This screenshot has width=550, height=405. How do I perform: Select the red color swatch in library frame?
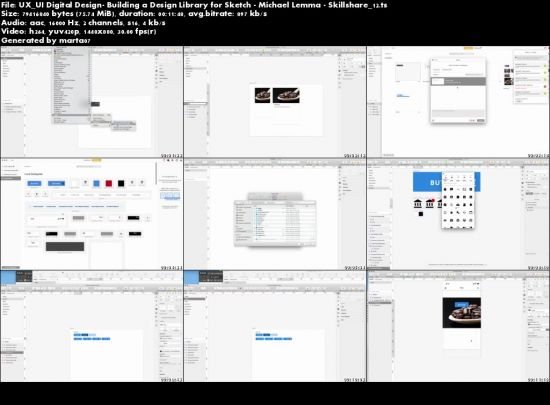click(x=109, y=183)
